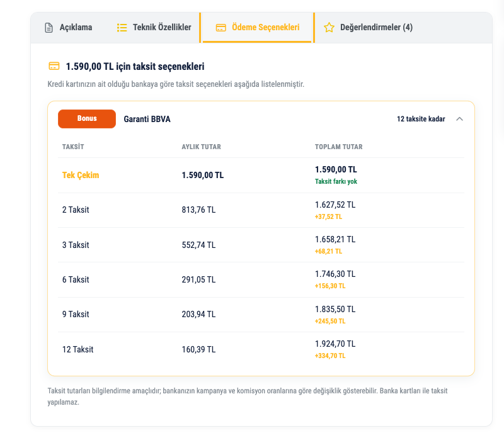Viewport: 504px width, 438px height.
Task: Click the +245,50 TL difference
Action: [330, 321]
